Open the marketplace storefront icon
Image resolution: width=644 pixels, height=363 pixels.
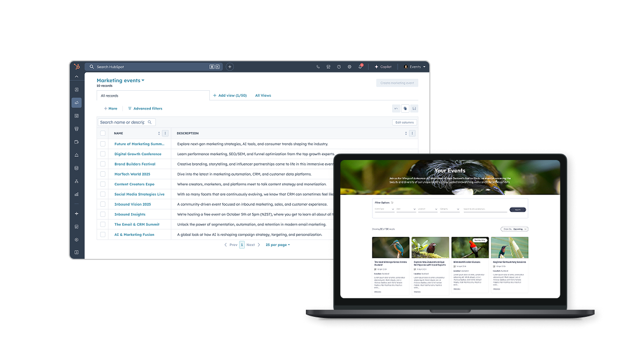[x=328, y=67]
